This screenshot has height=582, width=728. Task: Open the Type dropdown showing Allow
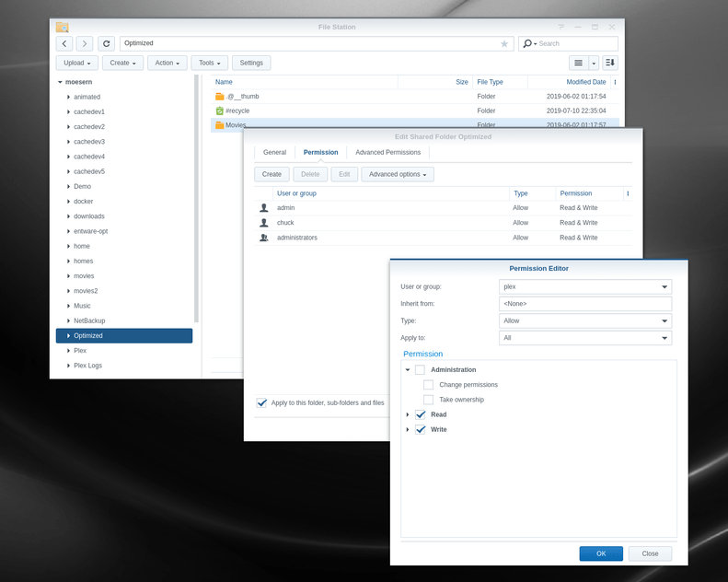point(585,321)
